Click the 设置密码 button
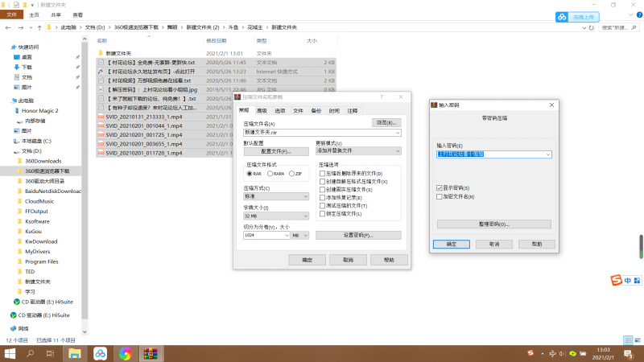Image resolution: width=644 pixels, height=362 pixels. click(357, 235)
